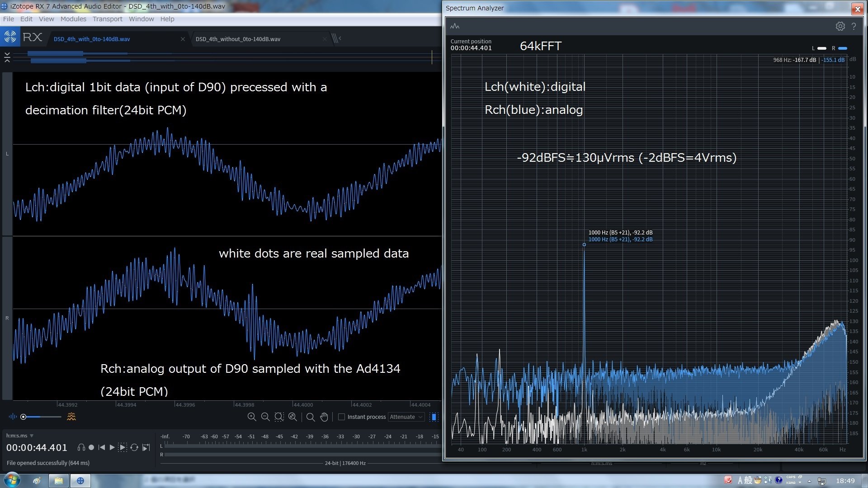Click the iZotope RX logo icon
The height and width of the screenshot is (488, 868).
(x=10, y=37)
